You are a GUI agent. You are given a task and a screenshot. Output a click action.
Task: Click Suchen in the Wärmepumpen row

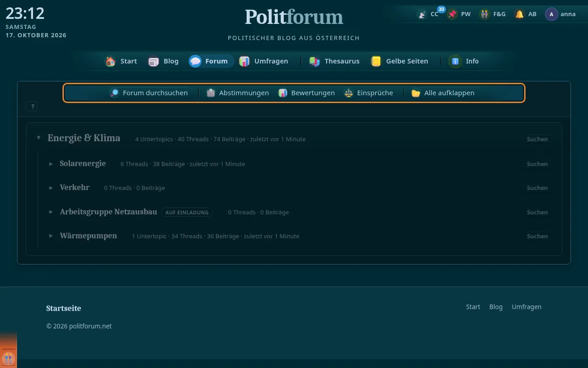point(537,236)
